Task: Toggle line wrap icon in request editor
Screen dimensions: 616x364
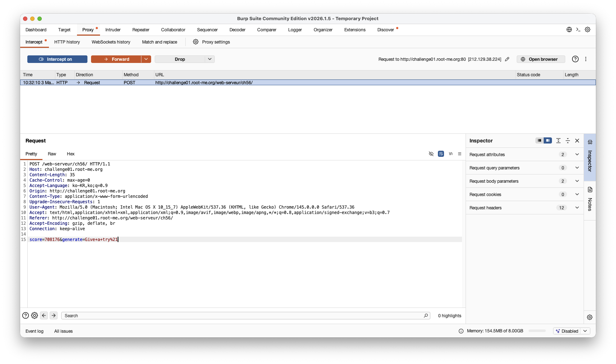Action: point(441,154)
